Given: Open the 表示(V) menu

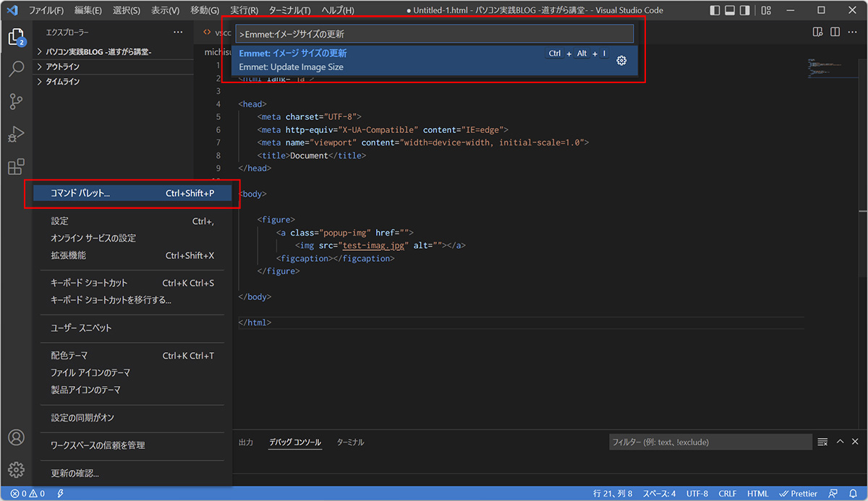Looking at the screenshot, I should pyautogui.click(x=166, y=10).
